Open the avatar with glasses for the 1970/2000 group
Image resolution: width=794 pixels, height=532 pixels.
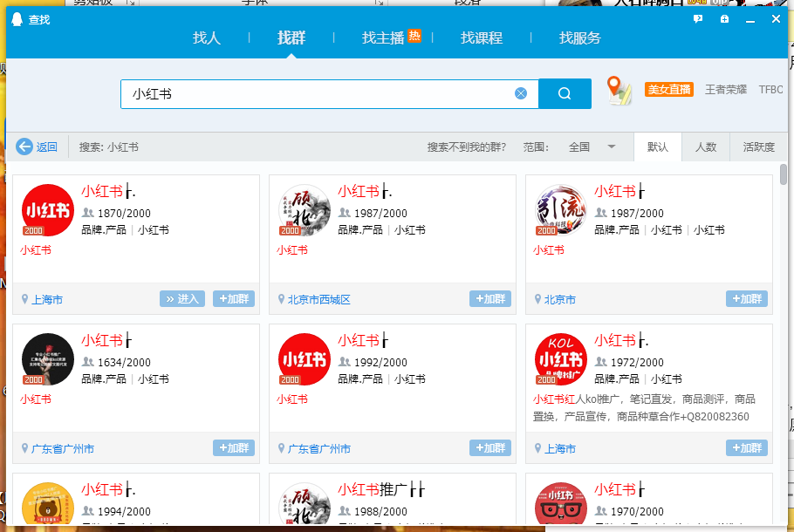click(560, 504)
